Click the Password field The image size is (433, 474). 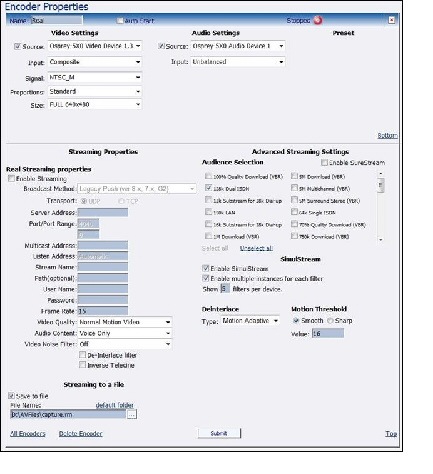[103, 300]
